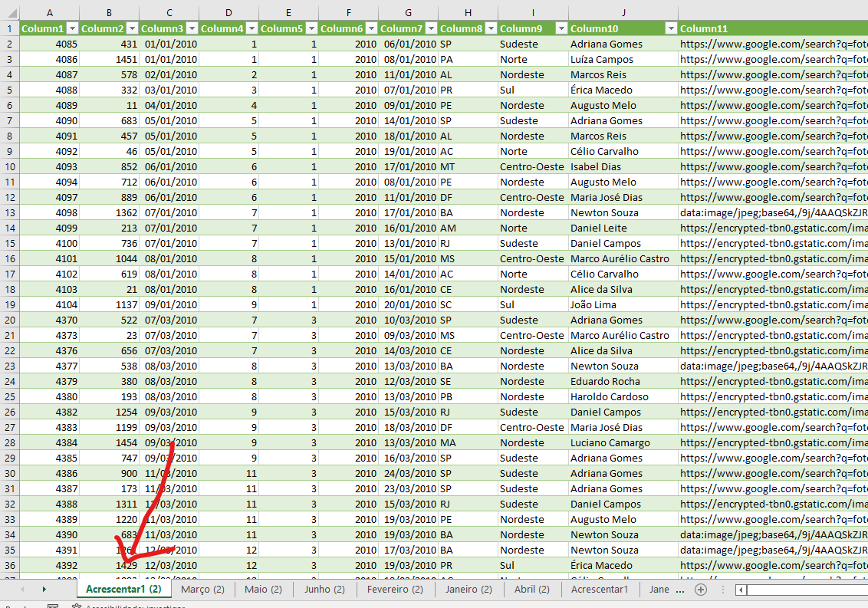
Task: Open the Column9 filter dropdown
Action: coord(561,28)
